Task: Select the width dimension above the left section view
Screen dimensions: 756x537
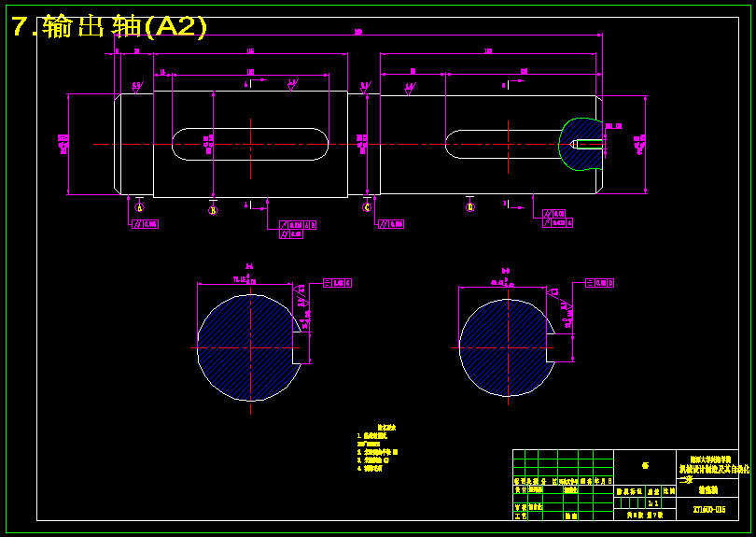Action: pos(245,280)
